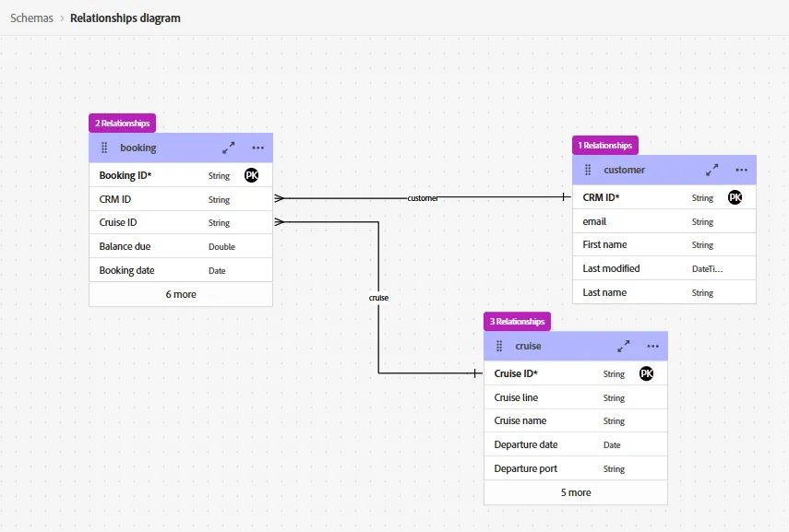Click the PK badge on Cruise ID* row
Viewport: 789px width, 532px height.
click(647, 373)
